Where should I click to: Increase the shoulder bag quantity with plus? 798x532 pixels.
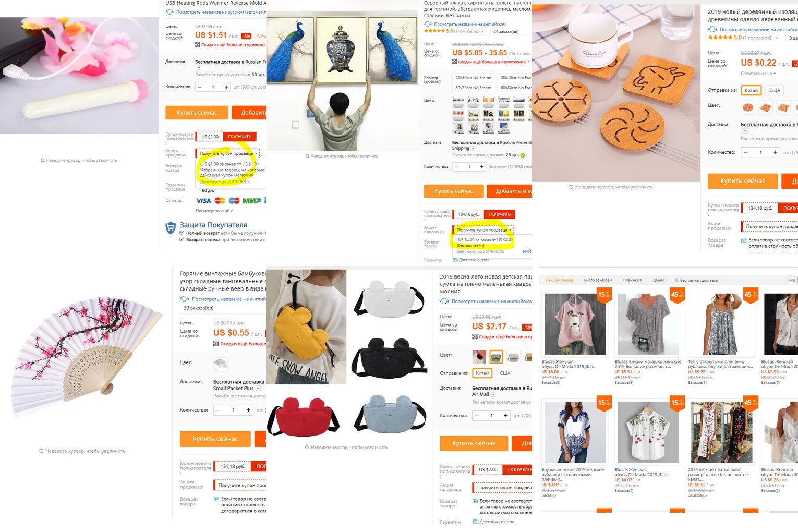(505, 416)
